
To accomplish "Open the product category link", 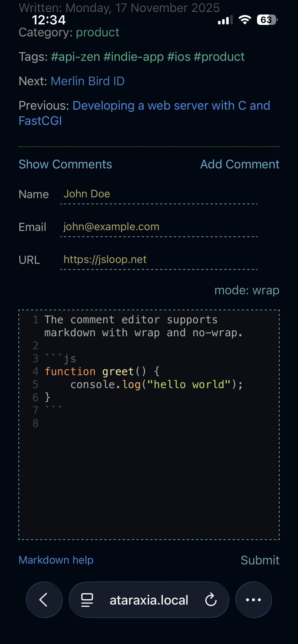I will point(97,33).
